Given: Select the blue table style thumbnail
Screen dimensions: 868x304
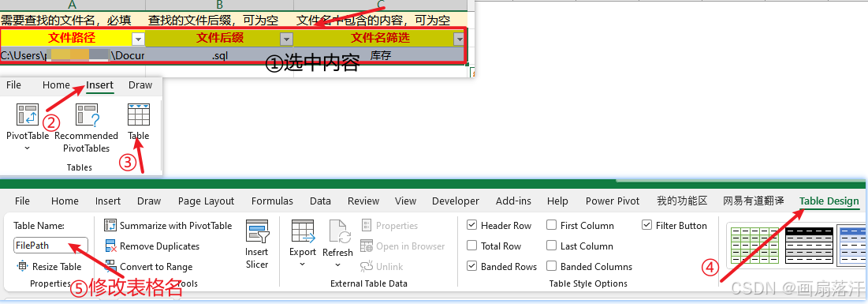Looking at the screenshot, I should click(852, 245).
